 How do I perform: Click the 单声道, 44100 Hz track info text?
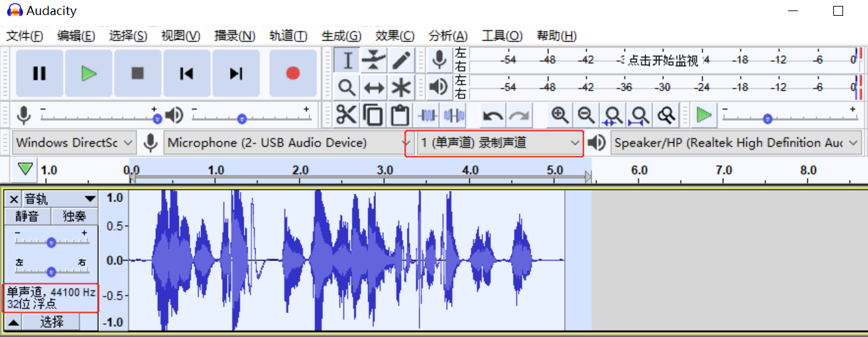tap(51, 292)
